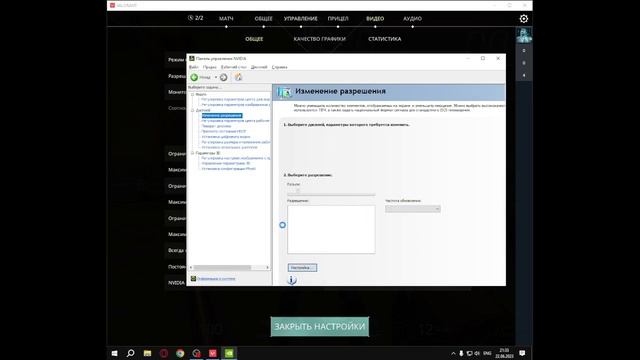The width and height of the screenshot is (640, 360).
Task: Switch to Valorant taskbar icon
Action: [x=213, y=353]
